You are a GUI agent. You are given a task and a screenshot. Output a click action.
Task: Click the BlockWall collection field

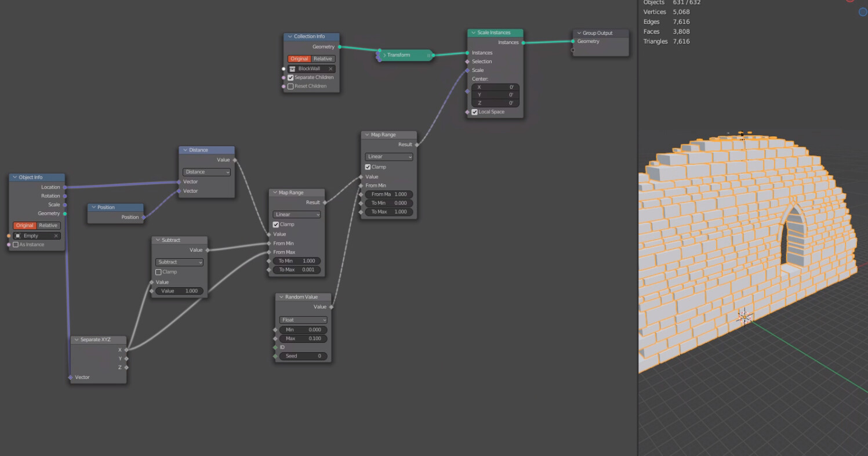tap(311, 68)
